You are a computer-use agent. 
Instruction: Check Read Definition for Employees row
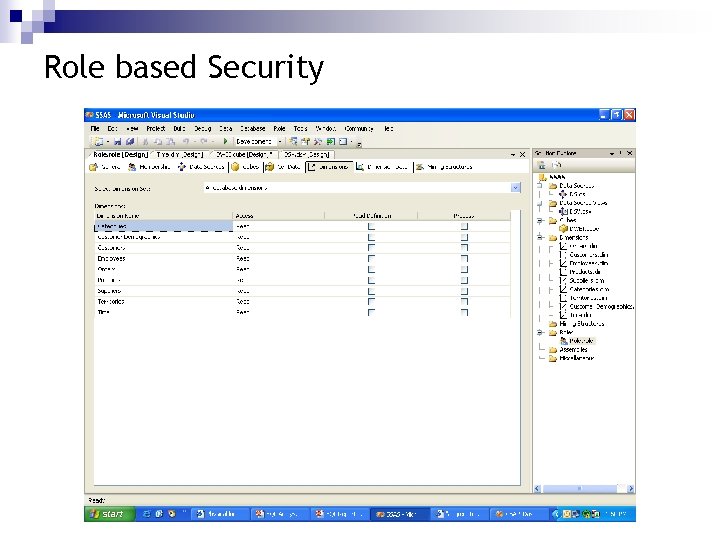pos(371,259)
